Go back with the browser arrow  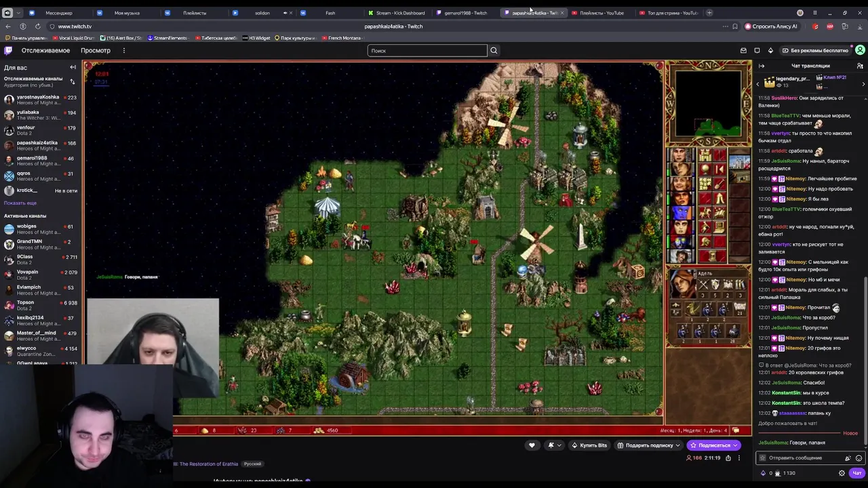click(8, 26)
